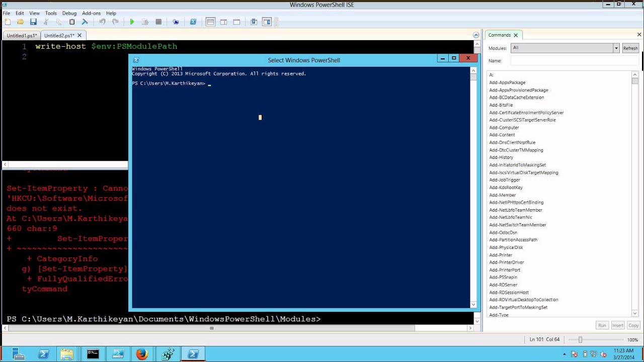Image resolution: width=644 pixels, height=362 pixels.
Task: Select Add-Content in command list
Action: tap(502, 135)
